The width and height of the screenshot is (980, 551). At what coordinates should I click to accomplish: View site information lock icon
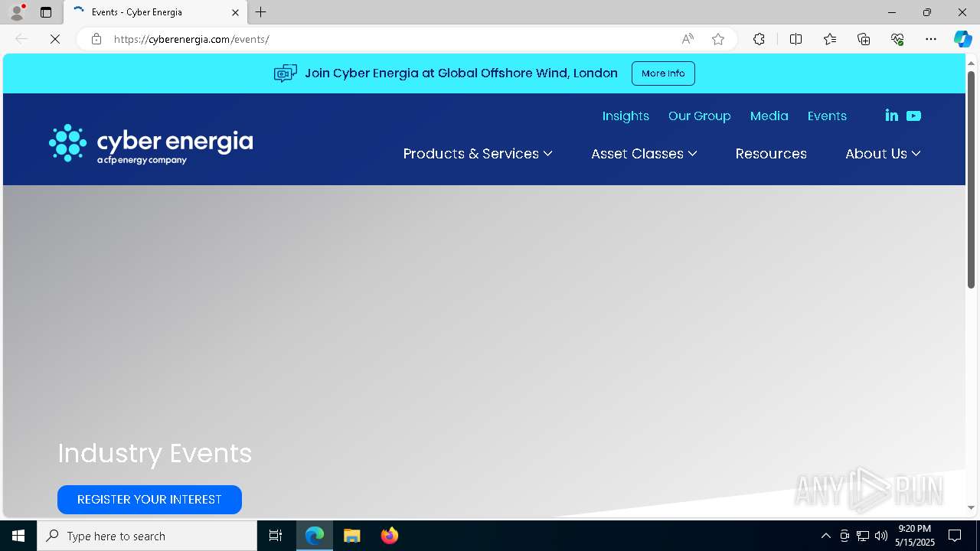point(96,39)
